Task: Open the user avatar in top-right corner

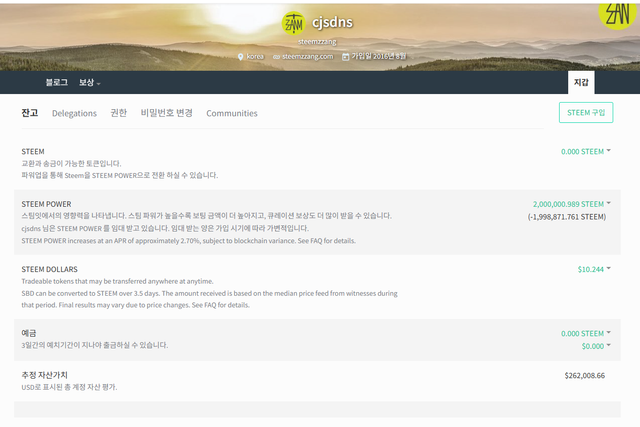Action: pyautogui.click(x=618, y=14)
